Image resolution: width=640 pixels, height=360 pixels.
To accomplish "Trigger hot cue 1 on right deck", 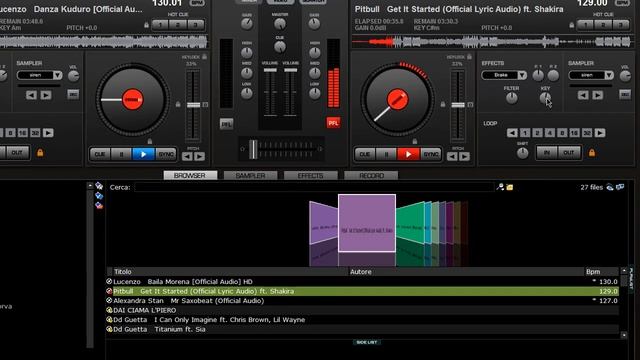I will coord(586,25).
